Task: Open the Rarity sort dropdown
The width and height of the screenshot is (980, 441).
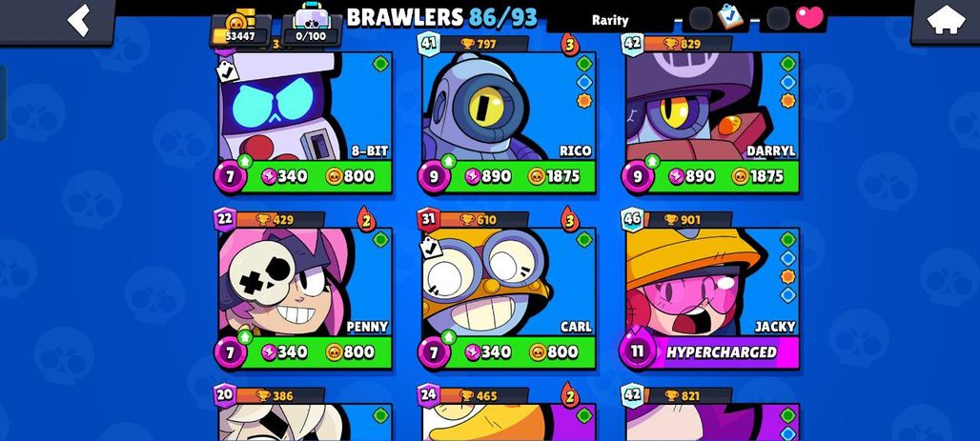Action: click(609, 20)
